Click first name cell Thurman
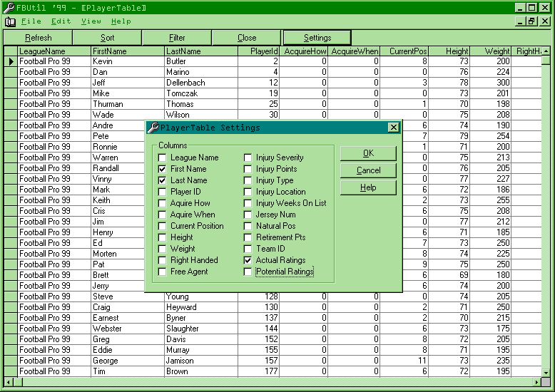The height and width of the screenshot is (392, 555). coord(128,104)
